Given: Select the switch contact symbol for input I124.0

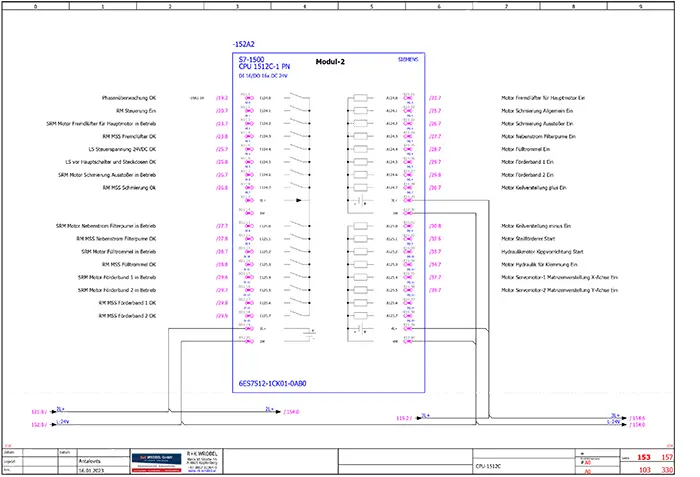Looking at the screenshot, I should 296,98.
